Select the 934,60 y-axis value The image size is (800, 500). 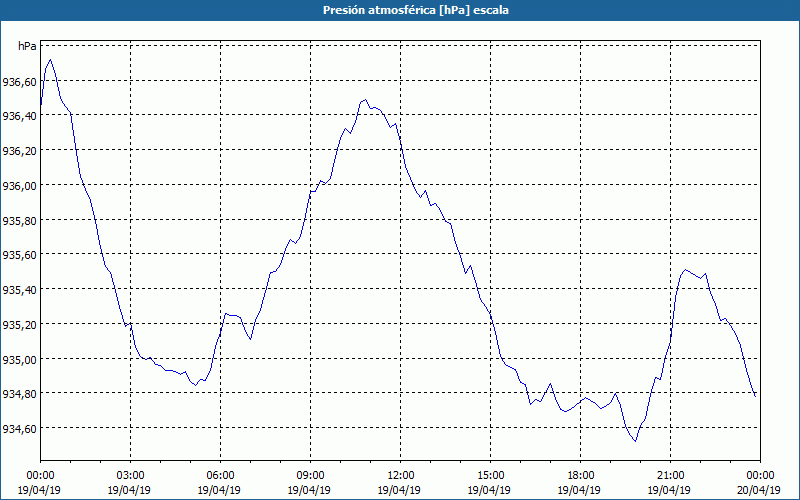[20, 429]
